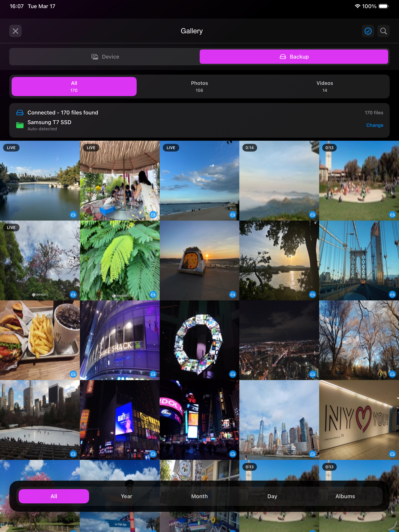Click the Change link for backup folder
399x532 pixels.
coord(374,125)
